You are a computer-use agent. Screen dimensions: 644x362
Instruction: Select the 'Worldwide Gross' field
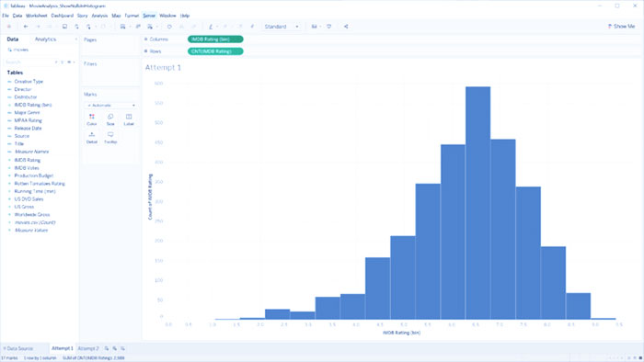[x=32, y=214]
